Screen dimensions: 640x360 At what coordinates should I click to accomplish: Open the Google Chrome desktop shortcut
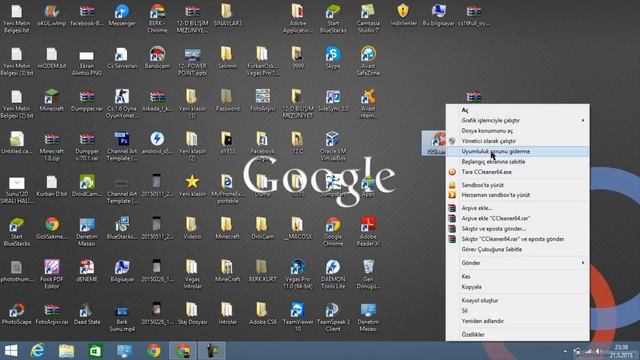pyautogui.click(x=333, y=231)
